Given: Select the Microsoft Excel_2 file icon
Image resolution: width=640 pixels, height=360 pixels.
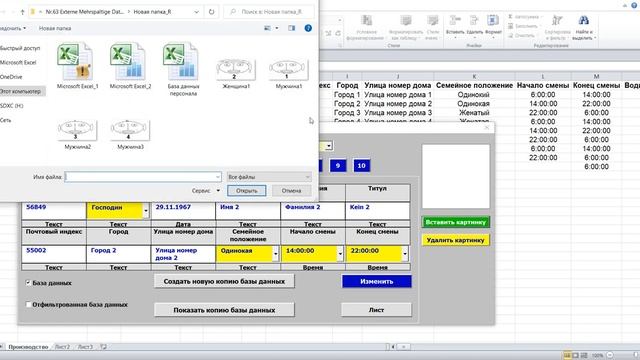Looking at the screenshot, I should tap(130, 61).
